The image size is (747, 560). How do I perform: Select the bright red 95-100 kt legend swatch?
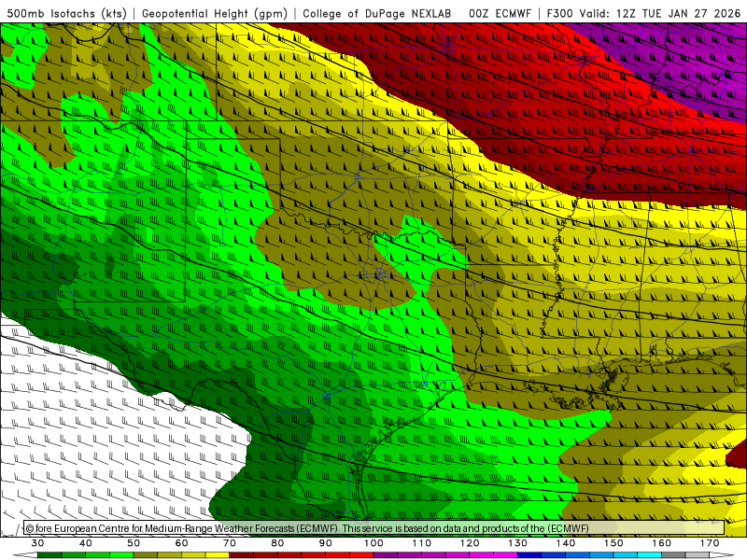(x=361, y=555)
